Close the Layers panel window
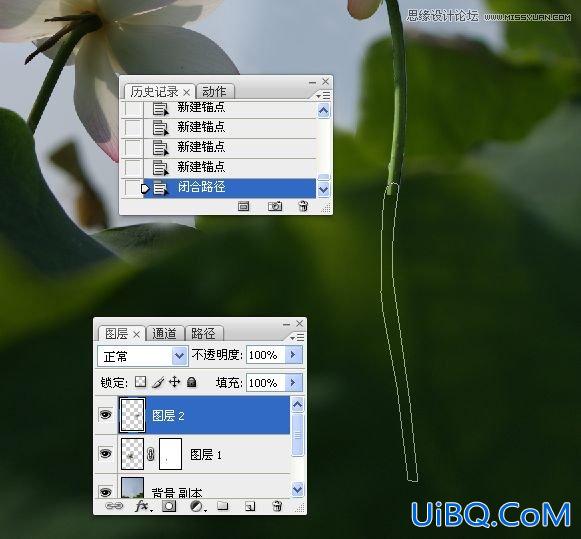The height and width of the screenshot is (539, 581). (x=299, y=324)
